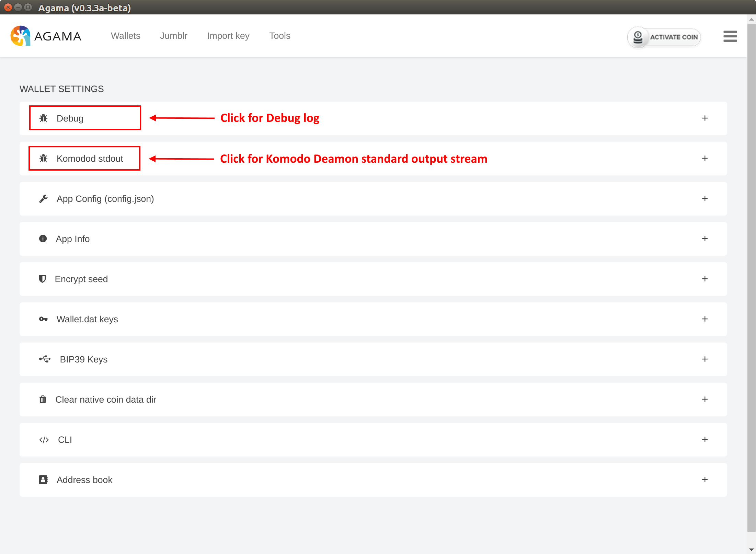Image resolution: width=756 pixels, height=554 pixels.
Task: Click the scrollbar up arrow
Action: (751, 19)
